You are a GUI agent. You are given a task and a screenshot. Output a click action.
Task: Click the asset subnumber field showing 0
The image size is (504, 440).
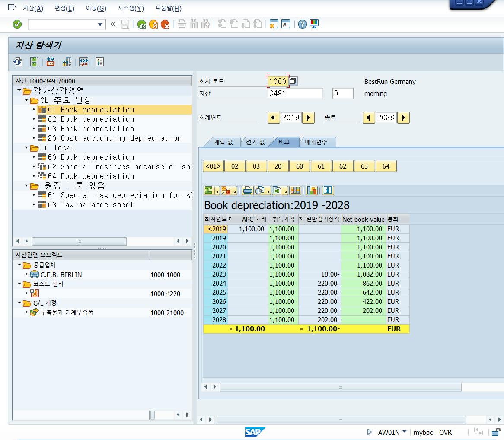(343, 93)
